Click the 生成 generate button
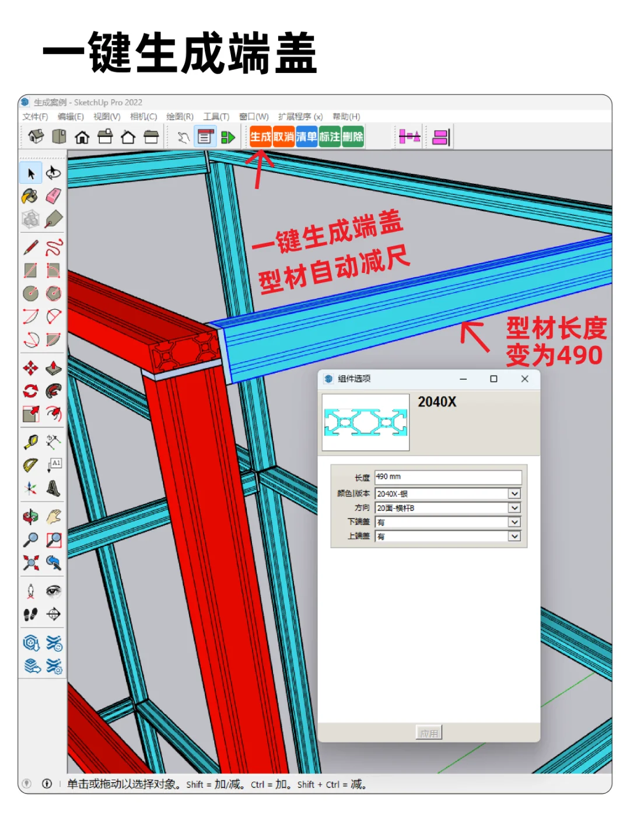The width and height of the screenshot is (630, 840). (261, 136)
